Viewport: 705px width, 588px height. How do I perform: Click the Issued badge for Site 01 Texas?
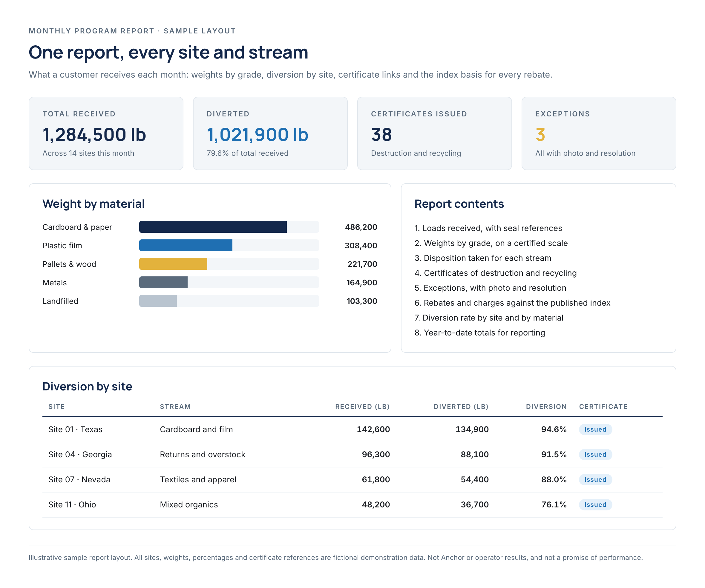[595, 429]
